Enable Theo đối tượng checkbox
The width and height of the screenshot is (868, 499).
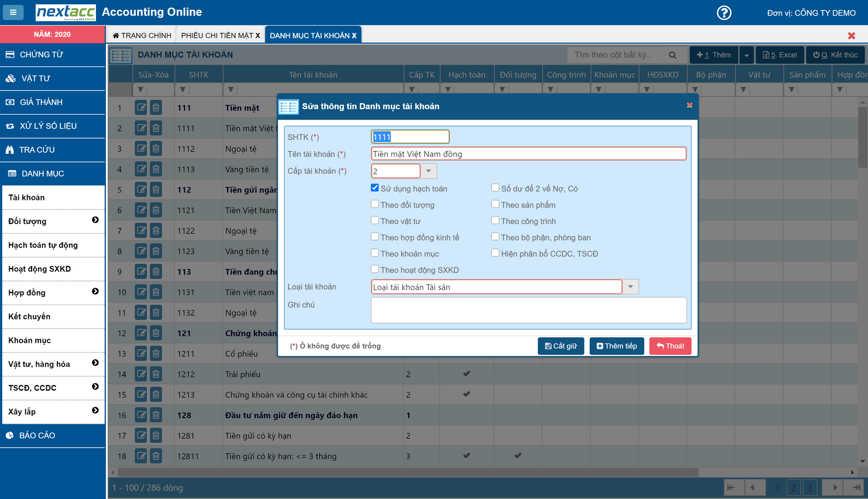point(375,204)
